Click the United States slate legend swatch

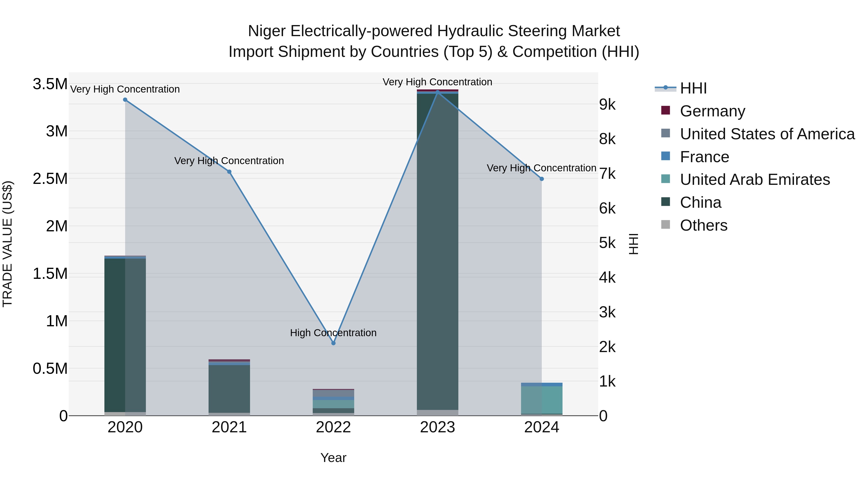click(x=665, y=133)
